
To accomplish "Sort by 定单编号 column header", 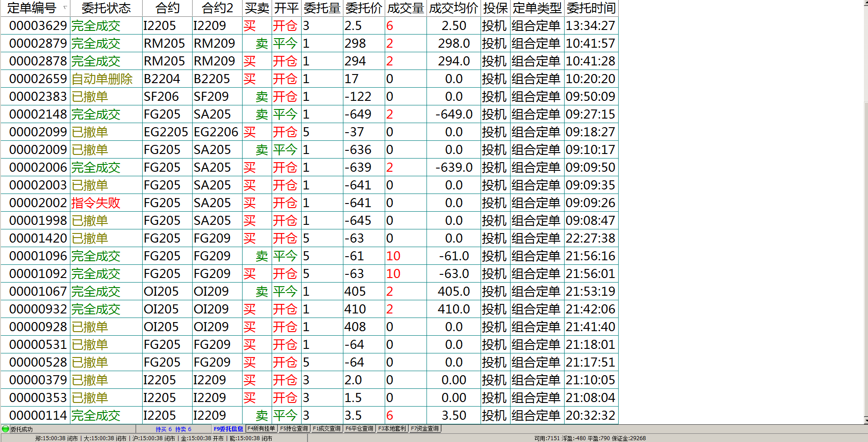I will click(x=35, y=8).
